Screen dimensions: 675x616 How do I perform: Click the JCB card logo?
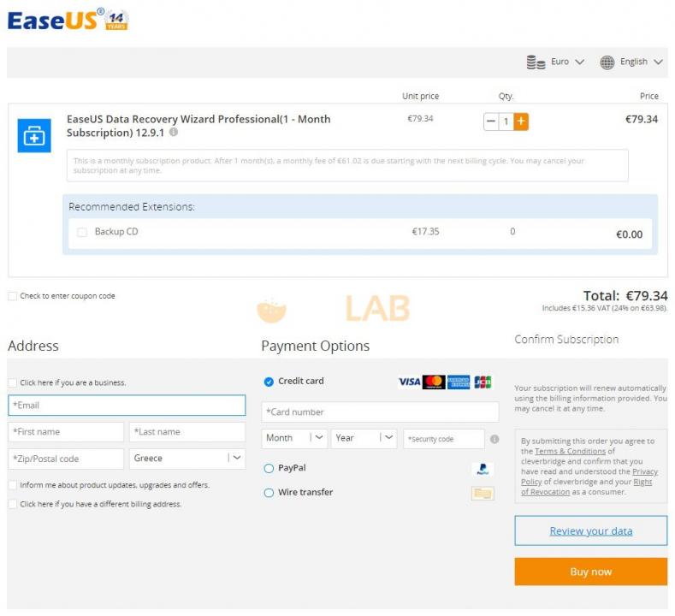point(483,382)
